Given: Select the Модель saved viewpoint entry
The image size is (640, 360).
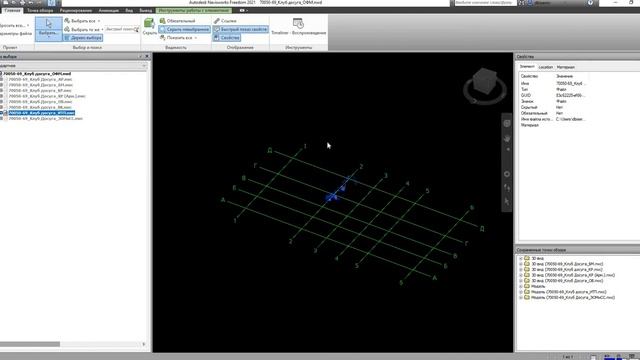Looking at the screenshot, I should 538,286.
